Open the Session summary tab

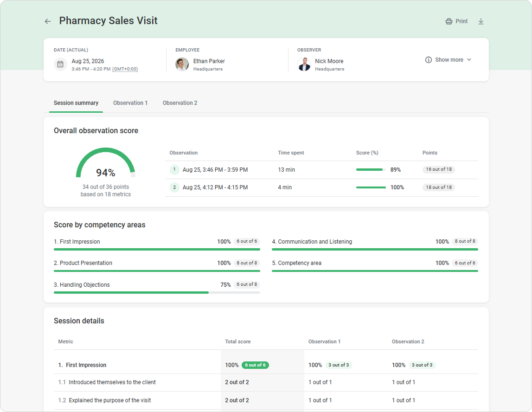[x=76, y=103]
